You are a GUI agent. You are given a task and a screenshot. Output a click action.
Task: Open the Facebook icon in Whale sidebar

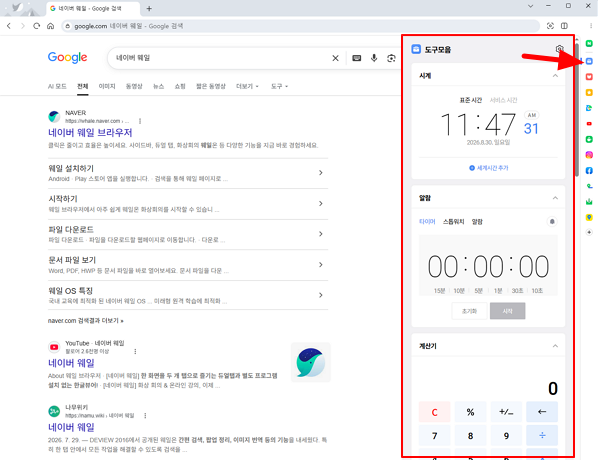pos(589,170)
